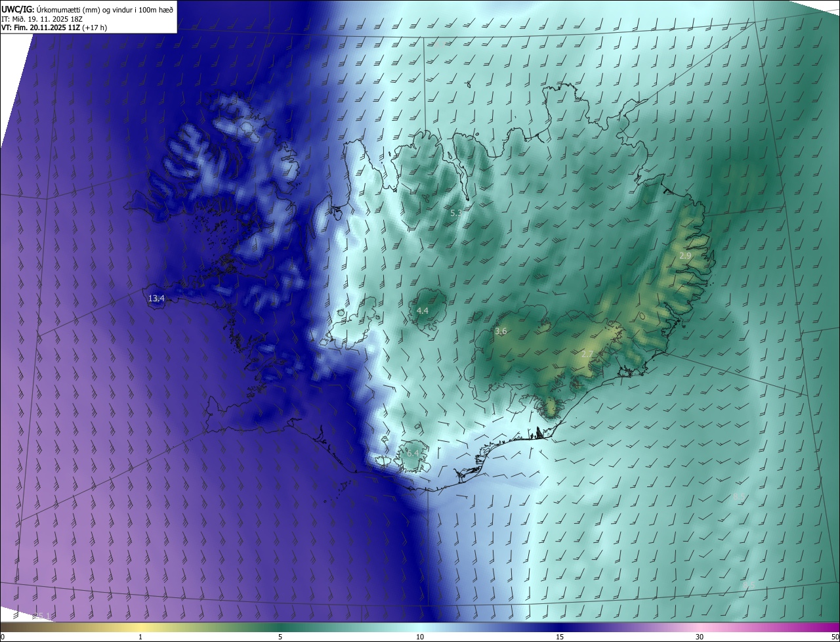Select the color scale tick label 15

[560, 637]
